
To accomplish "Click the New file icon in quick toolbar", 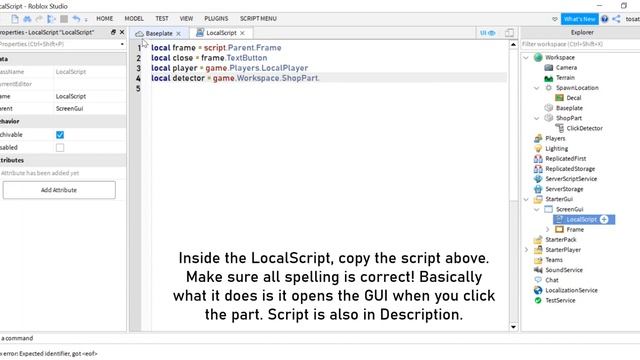I will 15,19.
